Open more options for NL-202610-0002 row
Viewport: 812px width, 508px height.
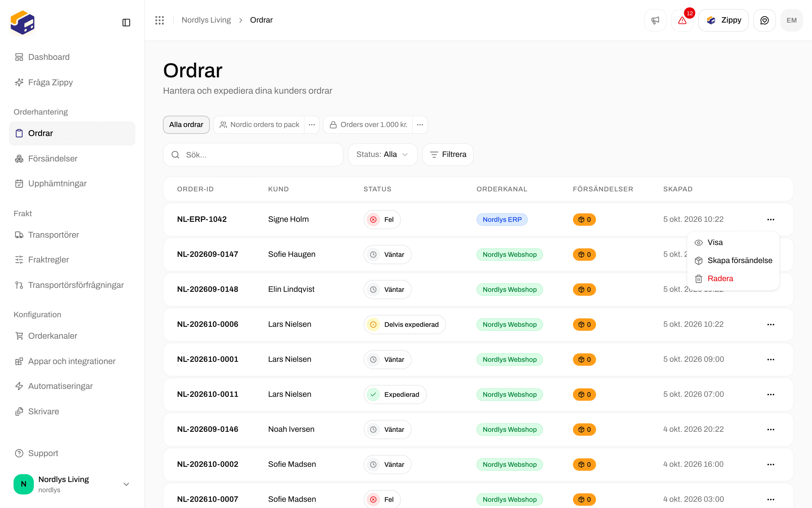(x=771, y=464)
